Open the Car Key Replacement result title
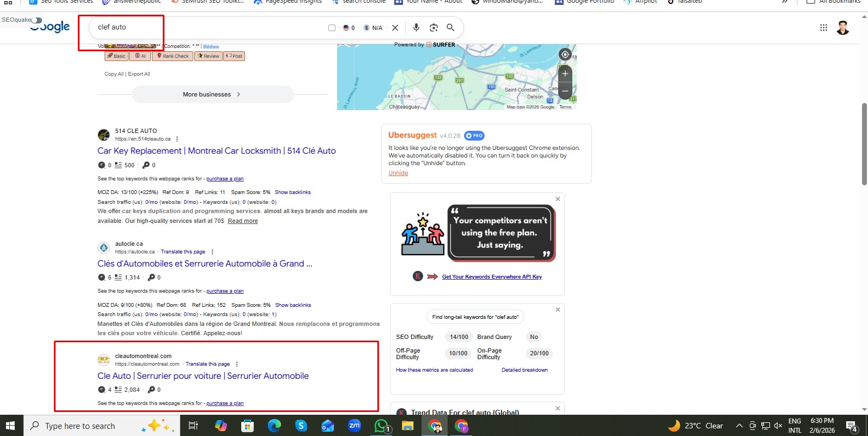868x436 pixels. (x=217, y=151)
